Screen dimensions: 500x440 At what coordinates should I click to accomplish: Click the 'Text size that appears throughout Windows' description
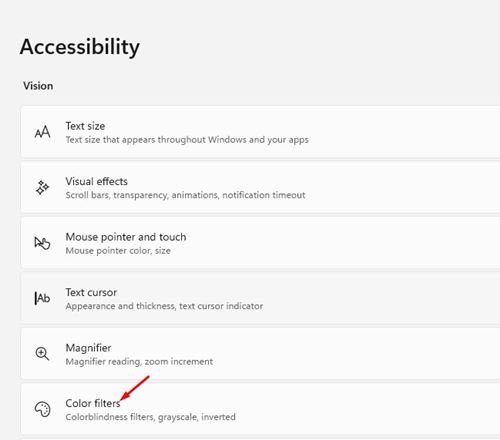click(187, 140)
